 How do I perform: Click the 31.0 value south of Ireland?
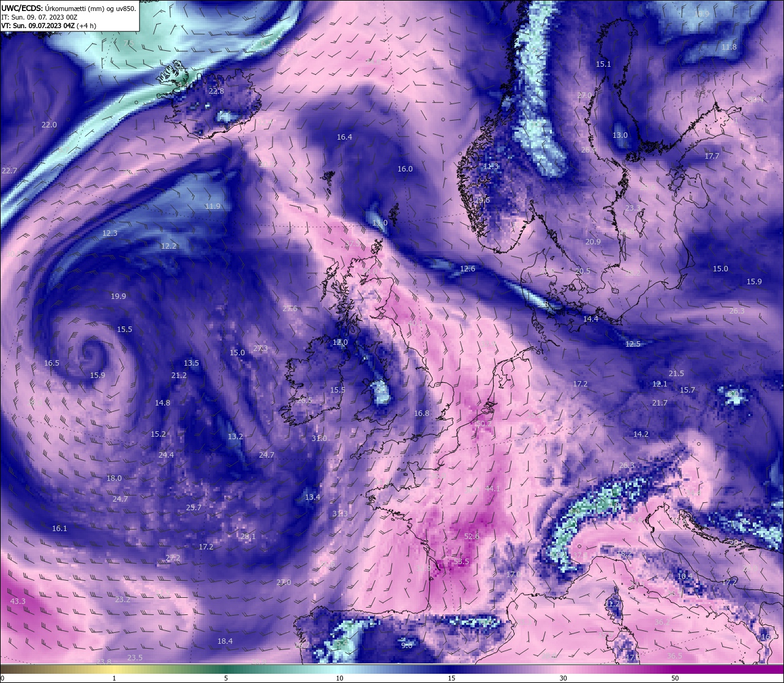tap(319, 438)
